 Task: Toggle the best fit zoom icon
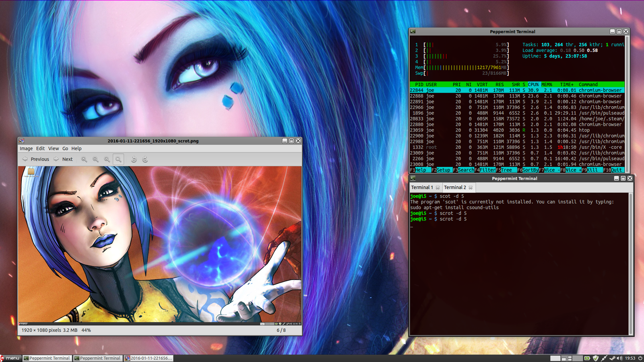[x=118, y=159]
